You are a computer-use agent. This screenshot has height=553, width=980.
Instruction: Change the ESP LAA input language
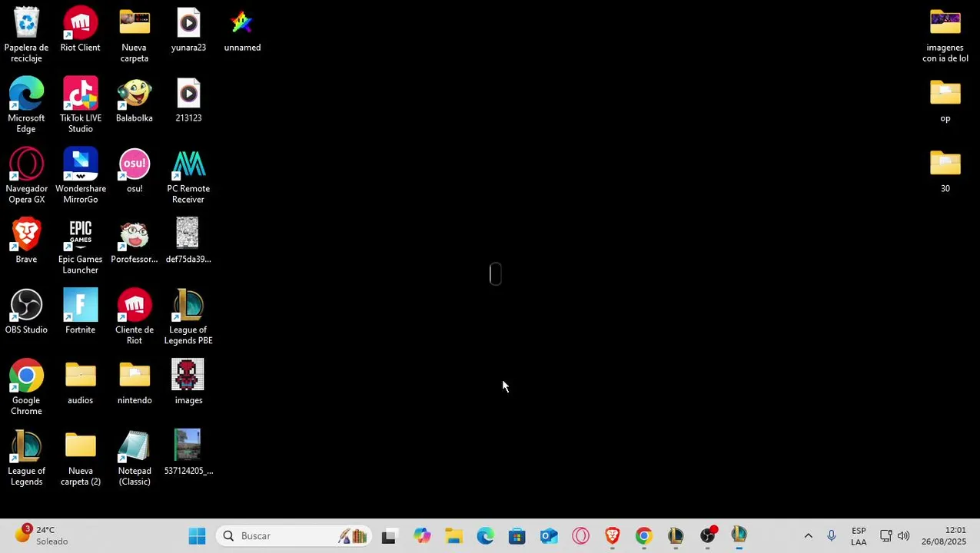(859, 536)
